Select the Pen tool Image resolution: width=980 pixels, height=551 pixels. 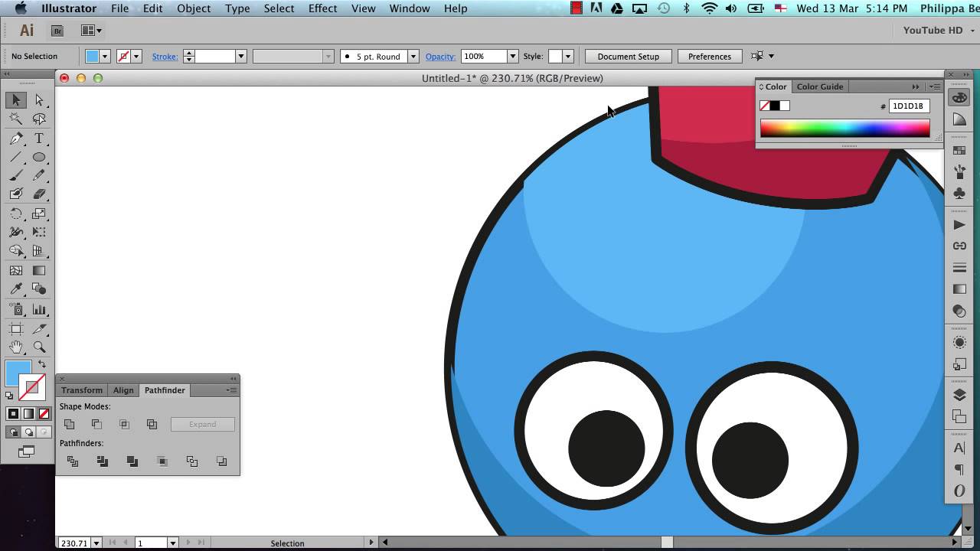pos(16,139)
